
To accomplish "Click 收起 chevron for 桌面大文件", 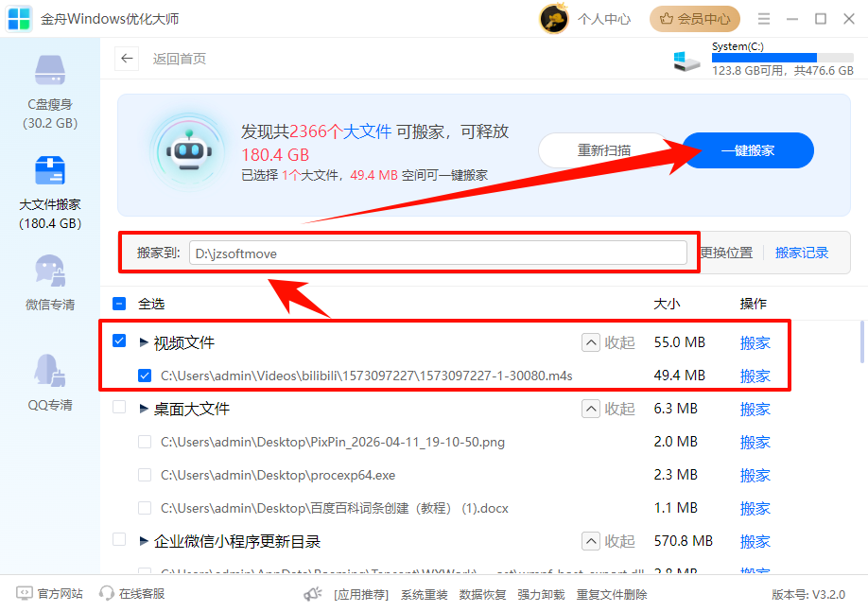I will tap(591, 409).
